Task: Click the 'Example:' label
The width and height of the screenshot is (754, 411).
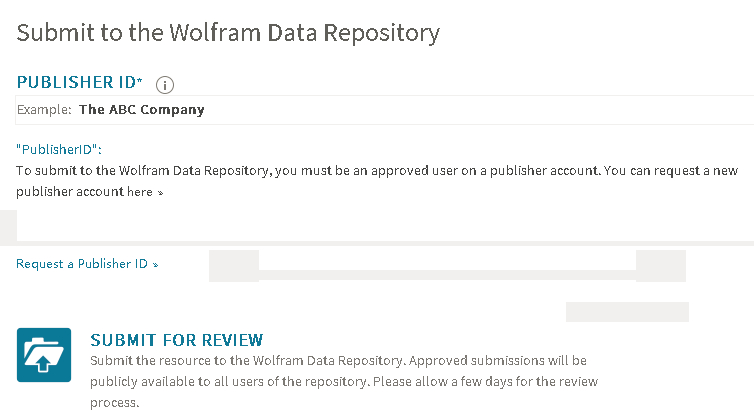Action: tap(44, 110)
